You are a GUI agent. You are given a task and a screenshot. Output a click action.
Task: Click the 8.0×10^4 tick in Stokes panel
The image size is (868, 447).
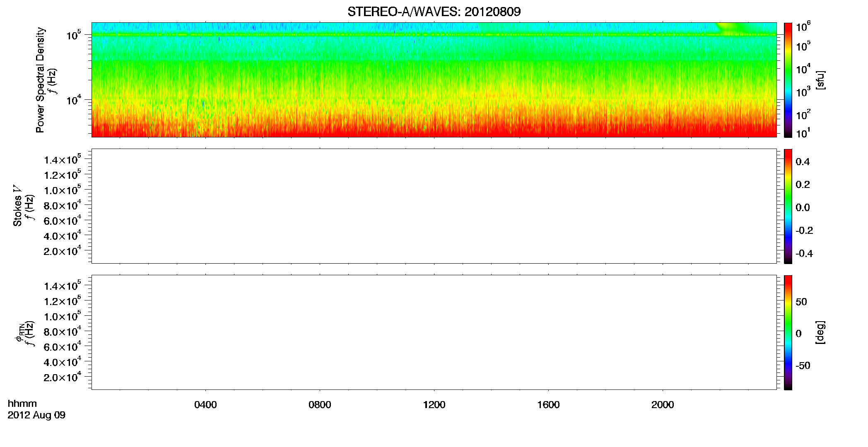click(x=62, y=205)
